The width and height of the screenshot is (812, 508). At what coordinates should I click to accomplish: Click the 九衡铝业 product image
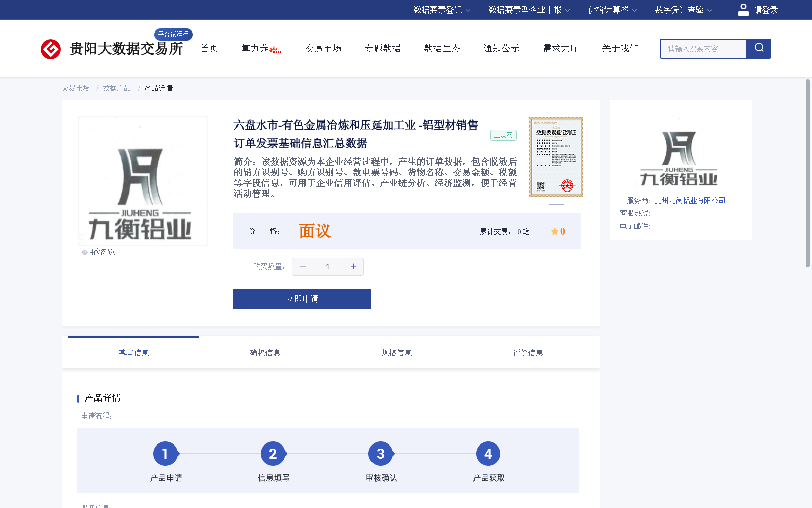pyautogui.click(x=143, y=181)
